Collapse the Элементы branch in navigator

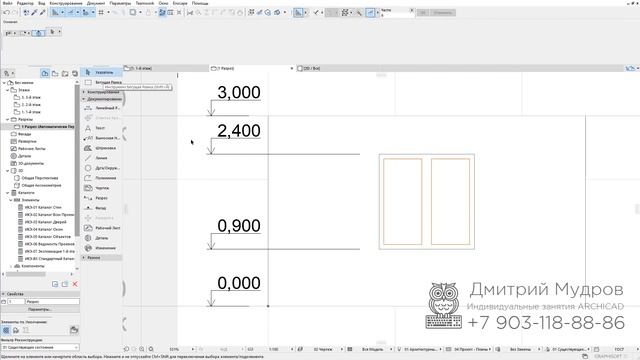tap(11, 200)
